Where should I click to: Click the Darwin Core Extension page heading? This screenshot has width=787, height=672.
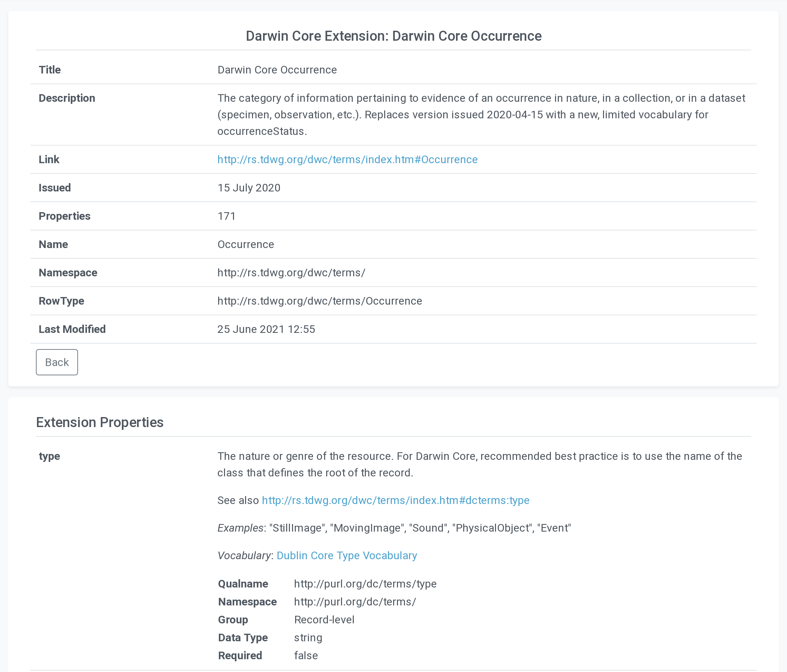coord(393,36)
